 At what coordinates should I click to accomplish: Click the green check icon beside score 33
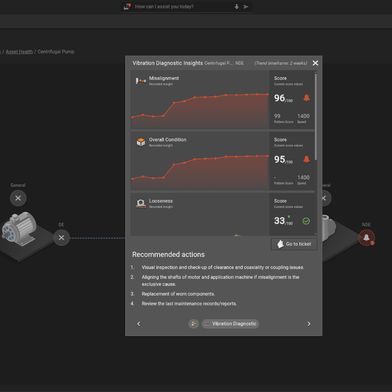(306, 221)
